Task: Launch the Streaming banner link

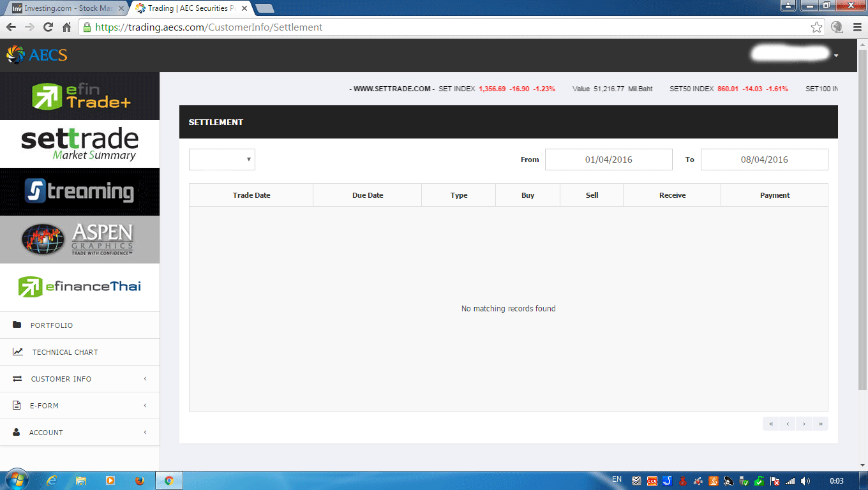Action: point(80,191)
